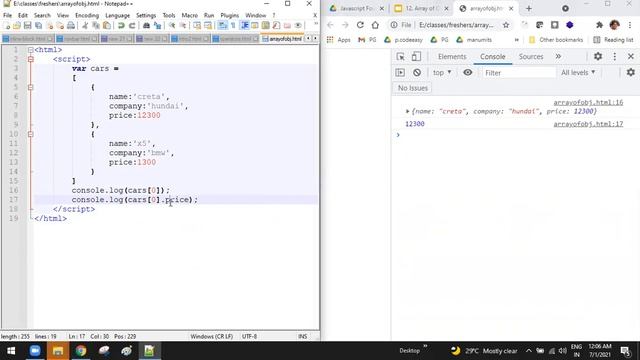
Task: Open the Reading list button
Action: point(613,40)
